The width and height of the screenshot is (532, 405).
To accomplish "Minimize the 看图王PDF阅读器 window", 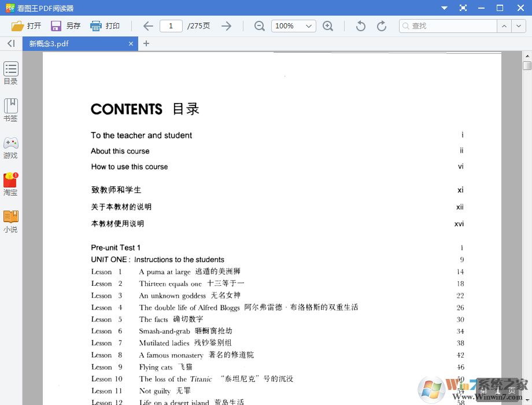I will click(481, 8).
